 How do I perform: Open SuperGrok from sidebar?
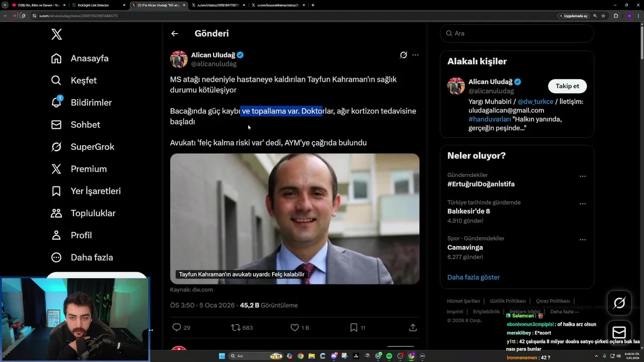click(x=83, y=147)
